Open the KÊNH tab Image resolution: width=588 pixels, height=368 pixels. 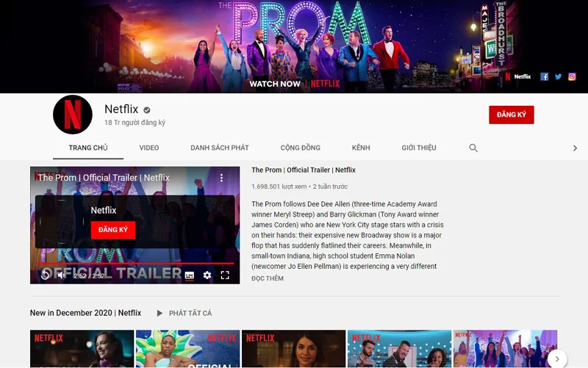click(361, 148)
